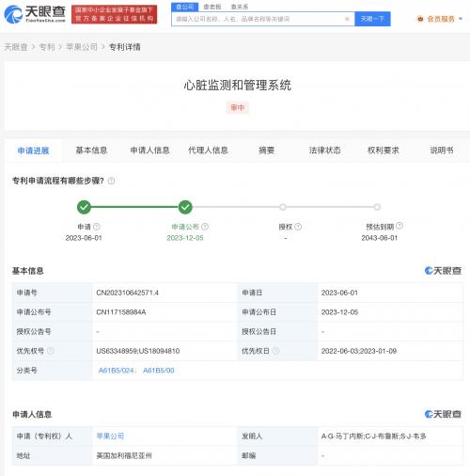Click the help icon next to 优先权日
This screenshot has height=476, width=470.
point(275,351)
